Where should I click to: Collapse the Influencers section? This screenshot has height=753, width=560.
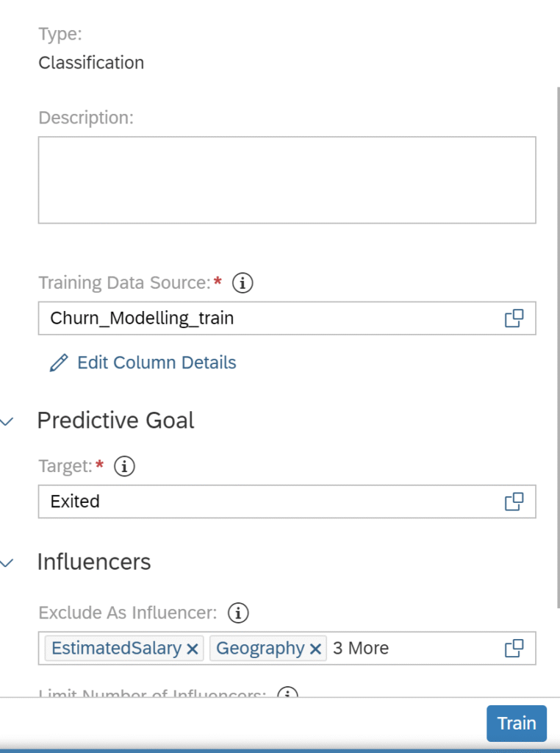tap(7, 563)
